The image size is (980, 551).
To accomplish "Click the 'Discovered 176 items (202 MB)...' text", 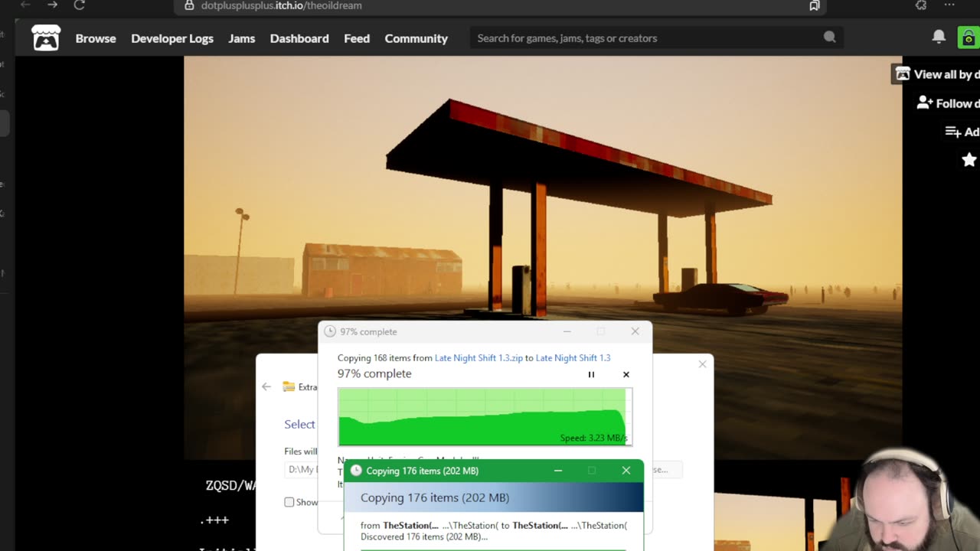I will [423, 536].
